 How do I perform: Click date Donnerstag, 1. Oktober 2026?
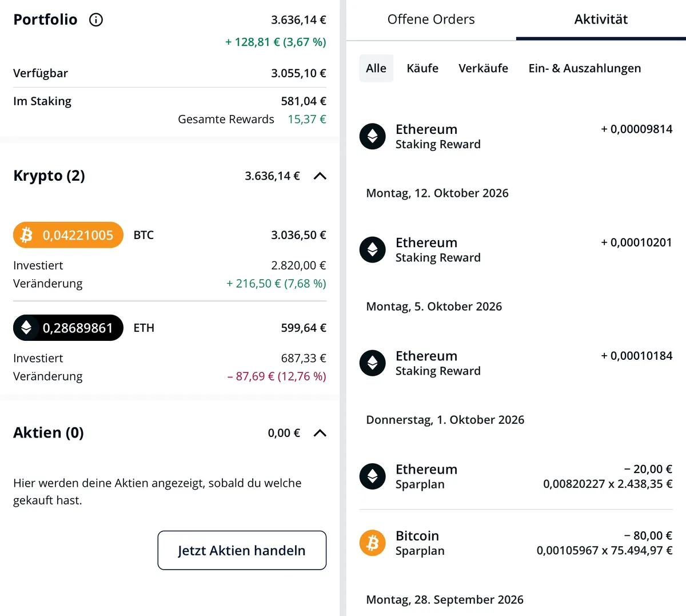click(445, 420)
